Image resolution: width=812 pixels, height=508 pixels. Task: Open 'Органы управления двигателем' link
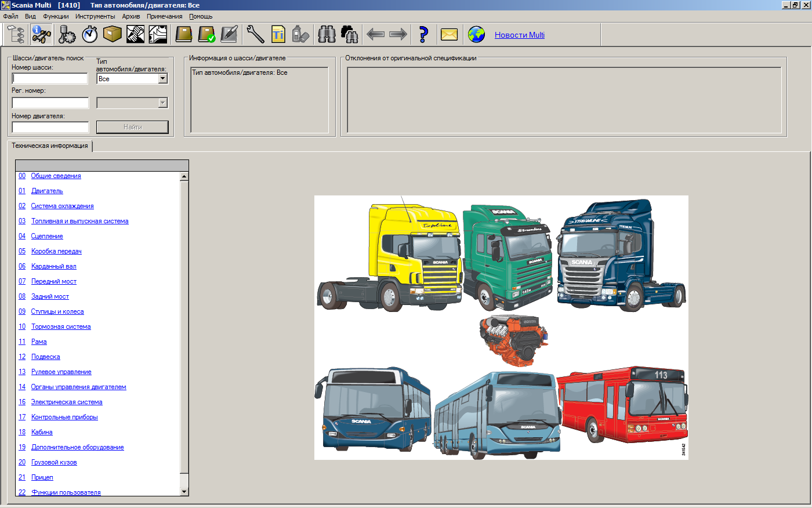coord(79,387)
